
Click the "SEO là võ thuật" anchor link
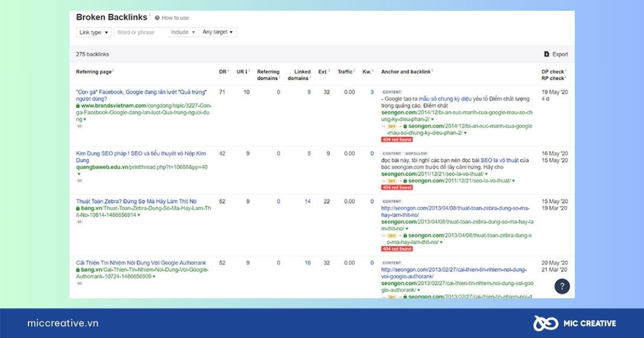click(500, 160)
